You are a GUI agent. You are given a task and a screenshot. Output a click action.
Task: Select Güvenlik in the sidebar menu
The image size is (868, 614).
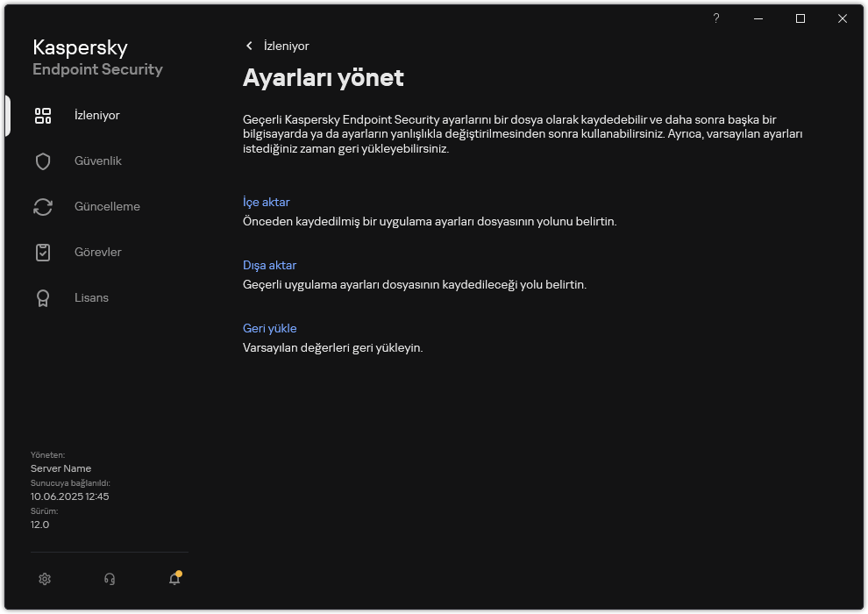tap(96, 161)
